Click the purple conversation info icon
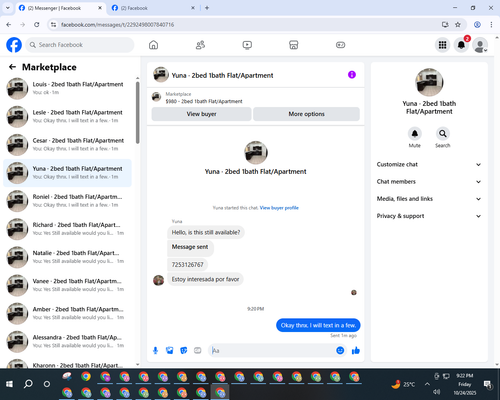Viewport: 500px width, 400px height. (x=352, y=75)
